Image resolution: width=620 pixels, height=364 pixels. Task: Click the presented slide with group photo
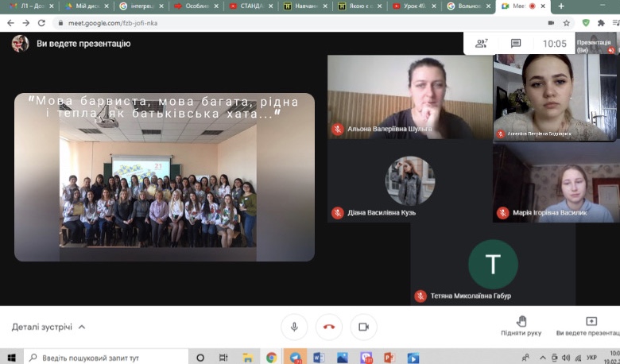pos(165,177)
